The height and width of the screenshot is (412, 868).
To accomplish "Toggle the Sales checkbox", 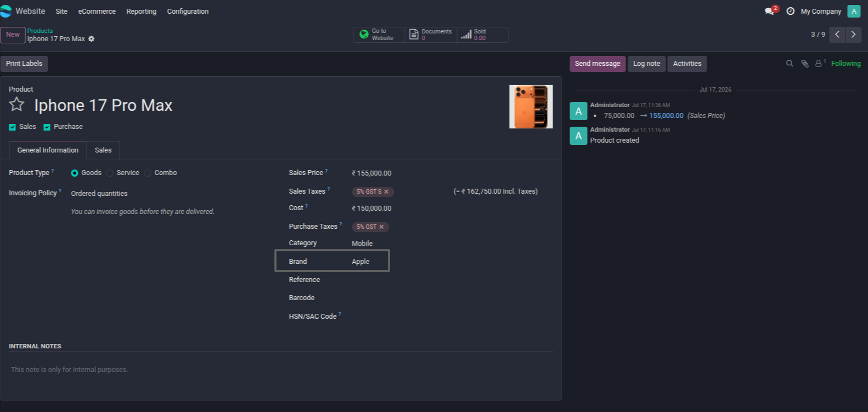I will click(12, 127).
